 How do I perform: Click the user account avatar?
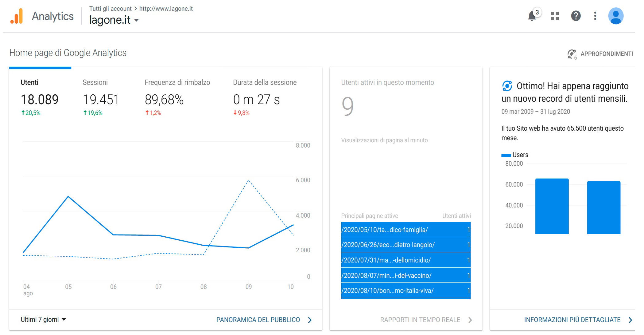[616, 16]
